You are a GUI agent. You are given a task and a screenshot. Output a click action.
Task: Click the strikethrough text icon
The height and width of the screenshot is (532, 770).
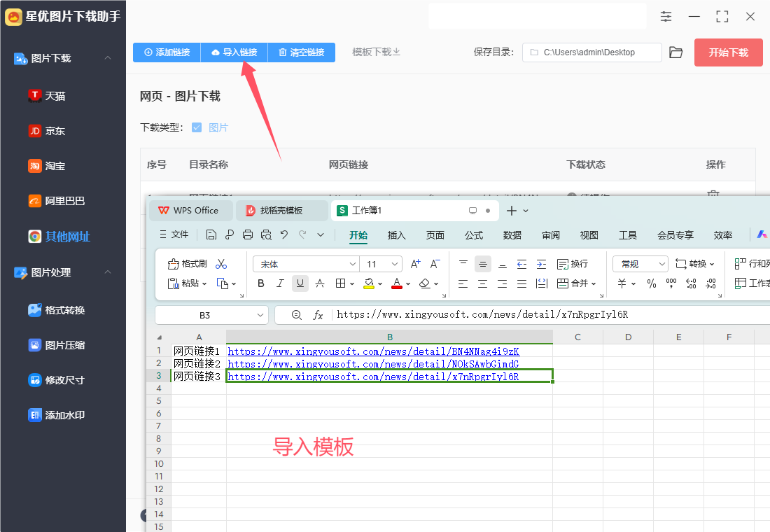320,283
